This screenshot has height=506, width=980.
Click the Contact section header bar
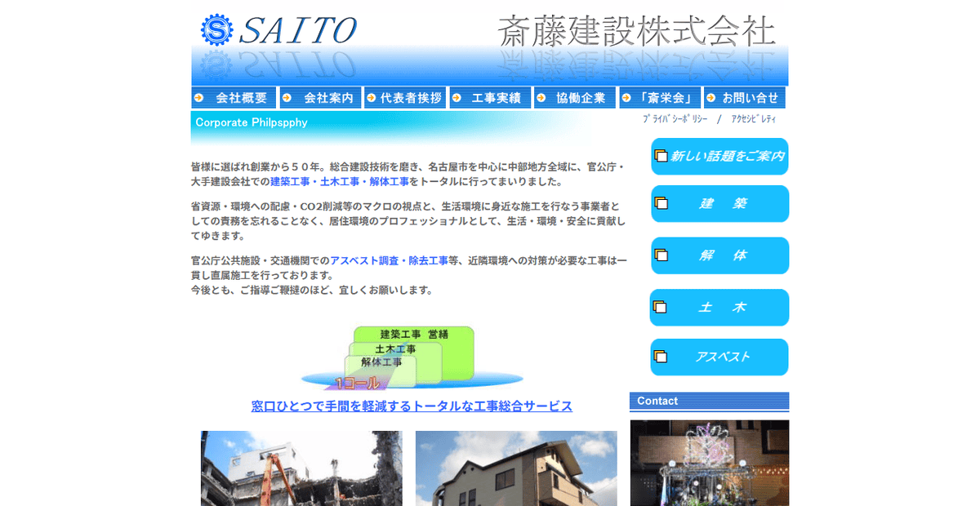coord(709,401)
